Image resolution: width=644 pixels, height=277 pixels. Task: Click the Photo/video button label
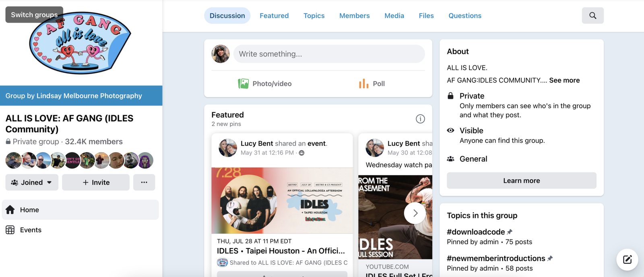(272, 84)
